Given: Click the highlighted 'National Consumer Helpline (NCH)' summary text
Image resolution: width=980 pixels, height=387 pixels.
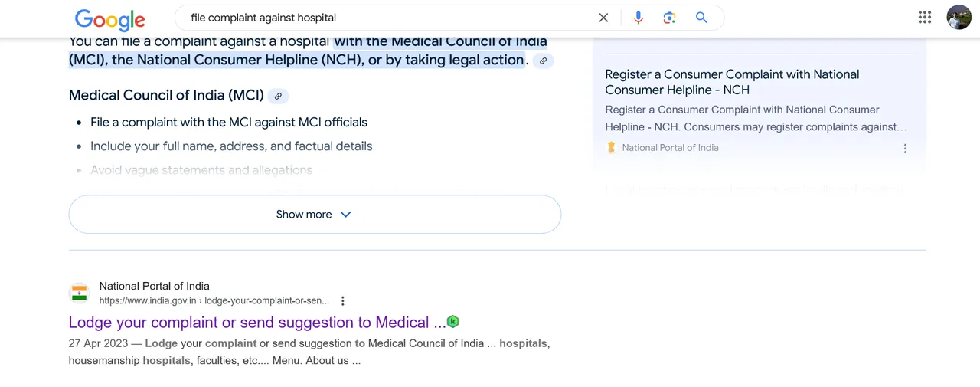Looking at the screenshot, I should 237,60.
